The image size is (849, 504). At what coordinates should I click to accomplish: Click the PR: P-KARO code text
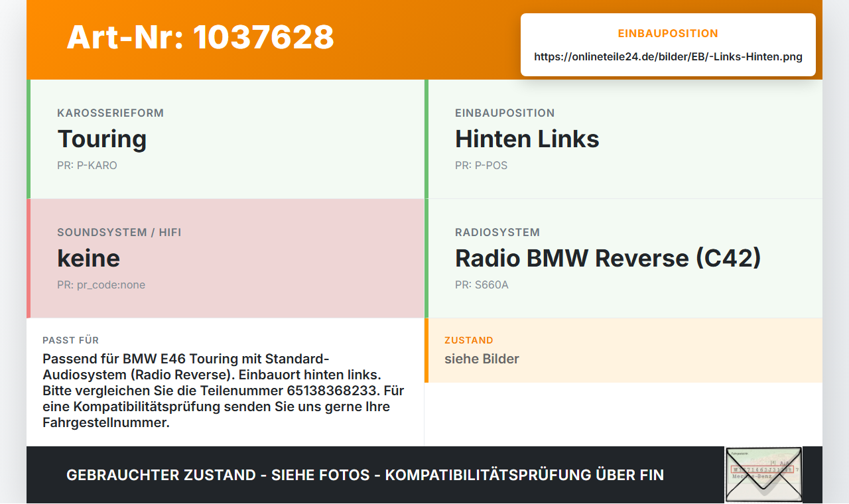[87, 166]
